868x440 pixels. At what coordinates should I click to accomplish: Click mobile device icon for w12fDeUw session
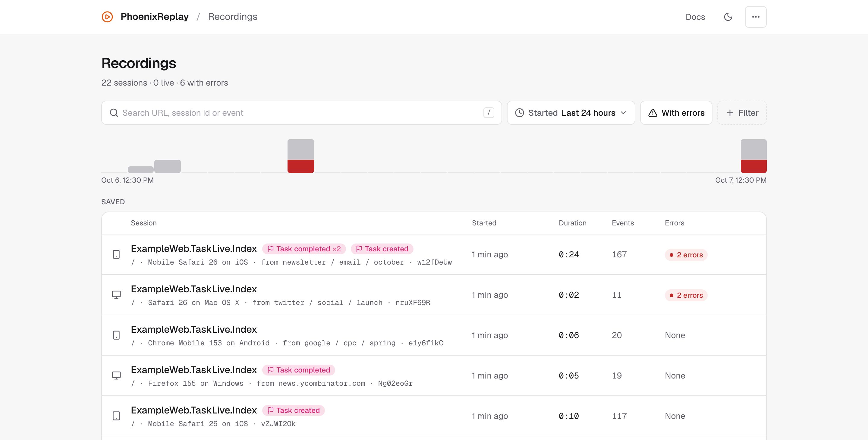click(x=116, y=254)
